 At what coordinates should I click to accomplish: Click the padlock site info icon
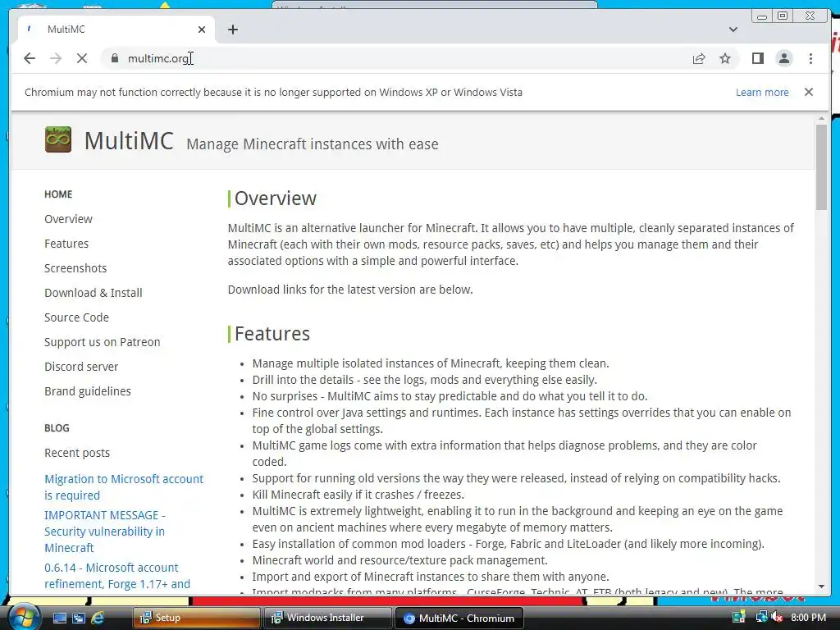pyautogui.click(x=114, y=58)
